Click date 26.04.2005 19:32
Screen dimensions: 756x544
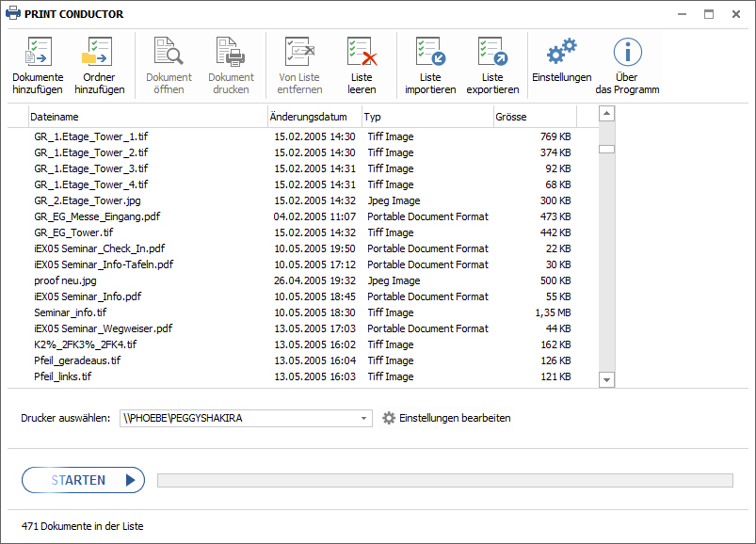[x=314, y=280]
